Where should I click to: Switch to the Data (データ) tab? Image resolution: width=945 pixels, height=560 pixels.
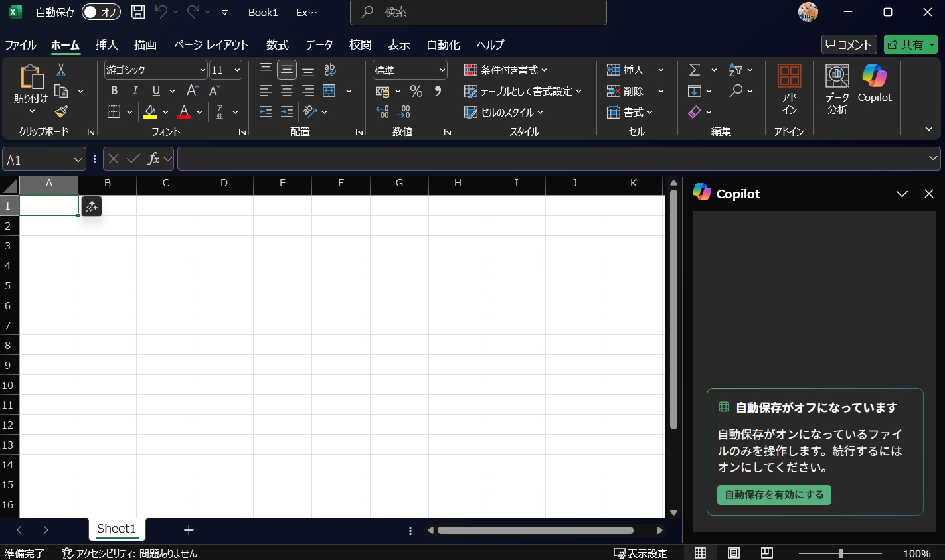click(x=319, y=44)
